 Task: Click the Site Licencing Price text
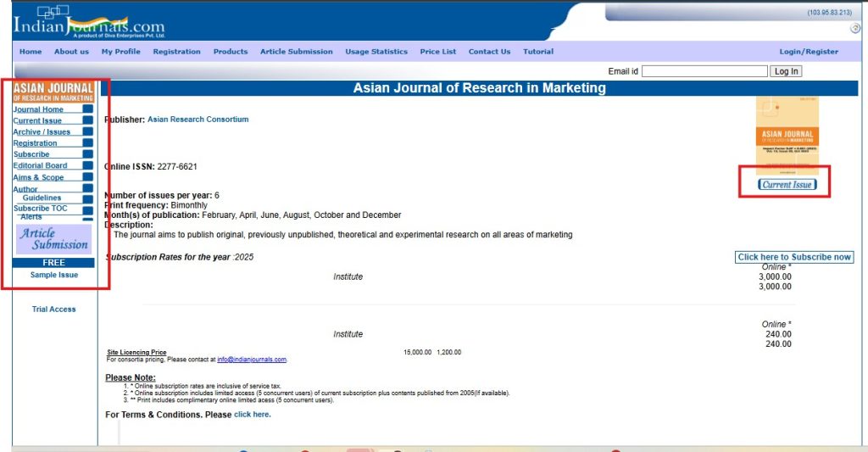pyautogui.click(x=136, y=352)
